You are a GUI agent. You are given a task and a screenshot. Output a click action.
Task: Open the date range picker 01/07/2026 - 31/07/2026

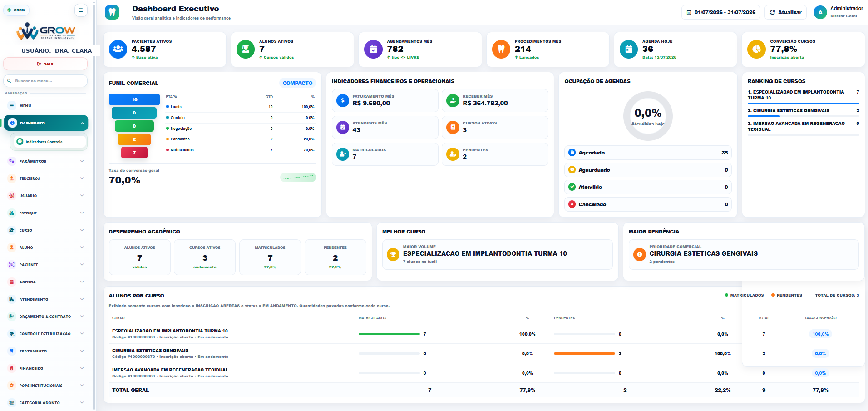point(721,12)
